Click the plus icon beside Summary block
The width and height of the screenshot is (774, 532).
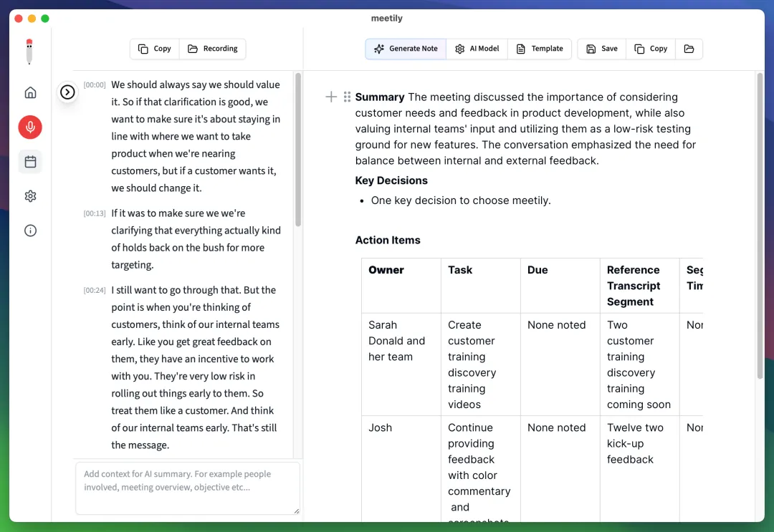[x=331, y=97]
